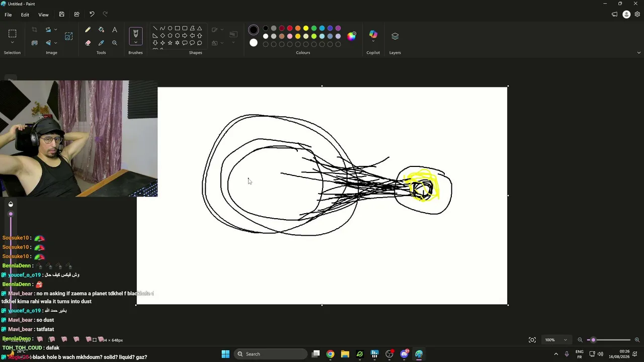Pick the pink colour swatch

290,36
